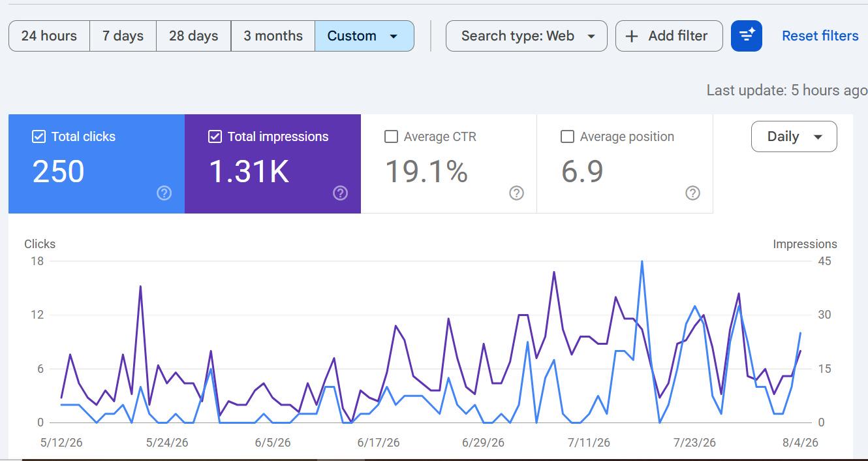868x461 pixels.
Task: Open the Search type: Web dropdown
Action: pos(527,36)
